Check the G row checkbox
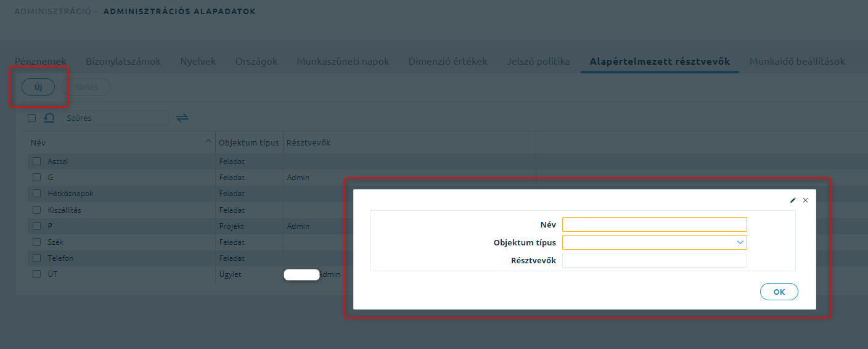Image resolution: width=868 pixels, height=349 pixels. (x=37, y=177)
